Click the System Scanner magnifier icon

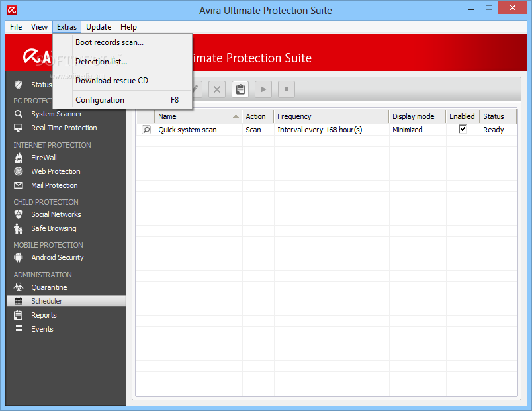[19, 114]
